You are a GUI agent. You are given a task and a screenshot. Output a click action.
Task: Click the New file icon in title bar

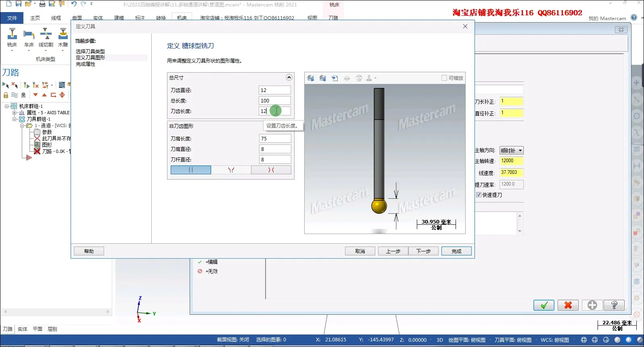[9, 4]
